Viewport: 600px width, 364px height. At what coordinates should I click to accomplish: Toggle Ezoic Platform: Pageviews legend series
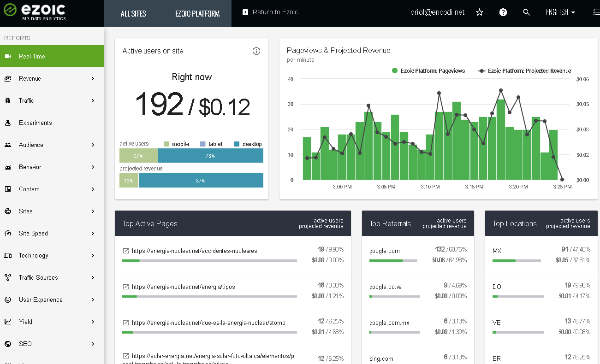click(428, 71)
